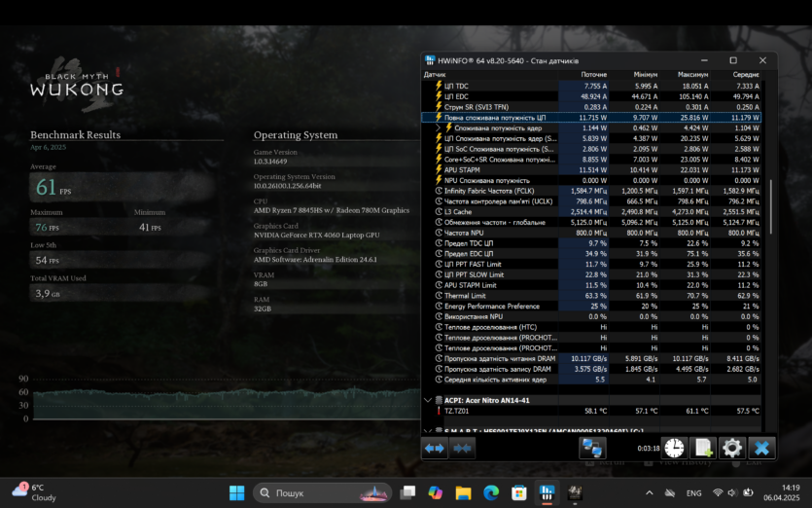Click the 61 FPS average result in Wukong
This screenshot has height=508, width=812.
pyautogui.click(x=53, y=187)
